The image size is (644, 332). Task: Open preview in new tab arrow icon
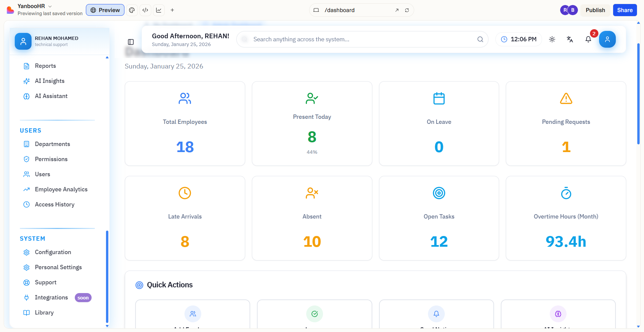click(397, 10)
